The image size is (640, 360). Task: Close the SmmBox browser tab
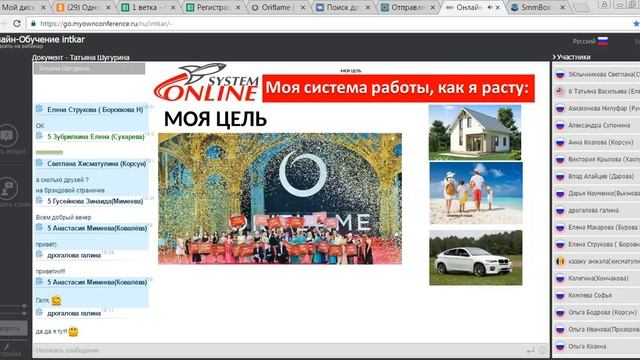click(562, 7)
